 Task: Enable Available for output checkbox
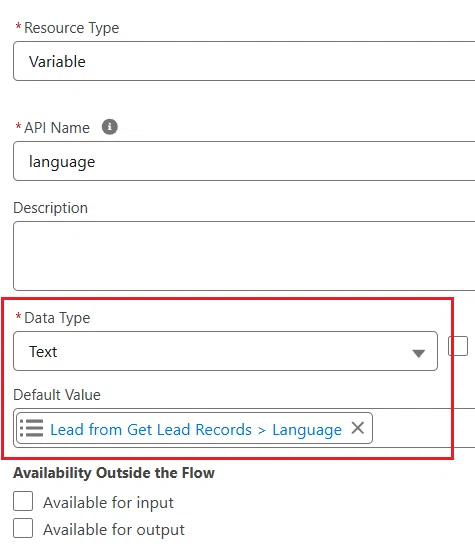click(x=23, y=528)
